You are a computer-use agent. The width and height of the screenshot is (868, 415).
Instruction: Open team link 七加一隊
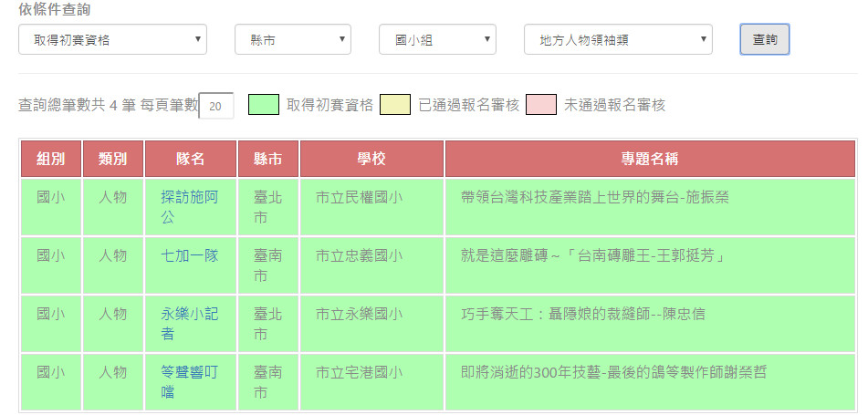(x=189, y=255)
